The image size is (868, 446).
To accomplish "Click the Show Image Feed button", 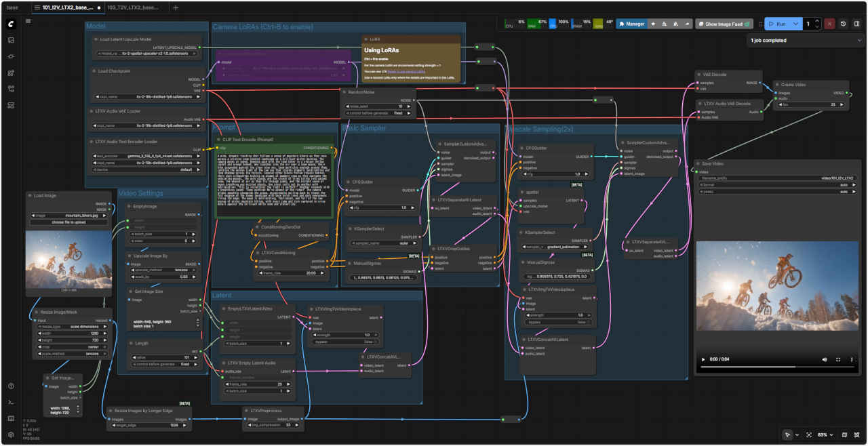I will [x=724, y=24].
